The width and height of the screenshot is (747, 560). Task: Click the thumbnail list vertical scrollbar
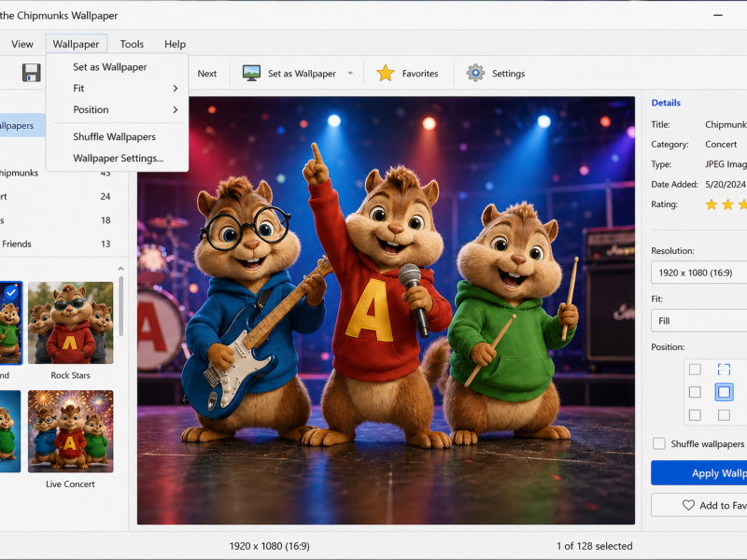tap(120, 306)
